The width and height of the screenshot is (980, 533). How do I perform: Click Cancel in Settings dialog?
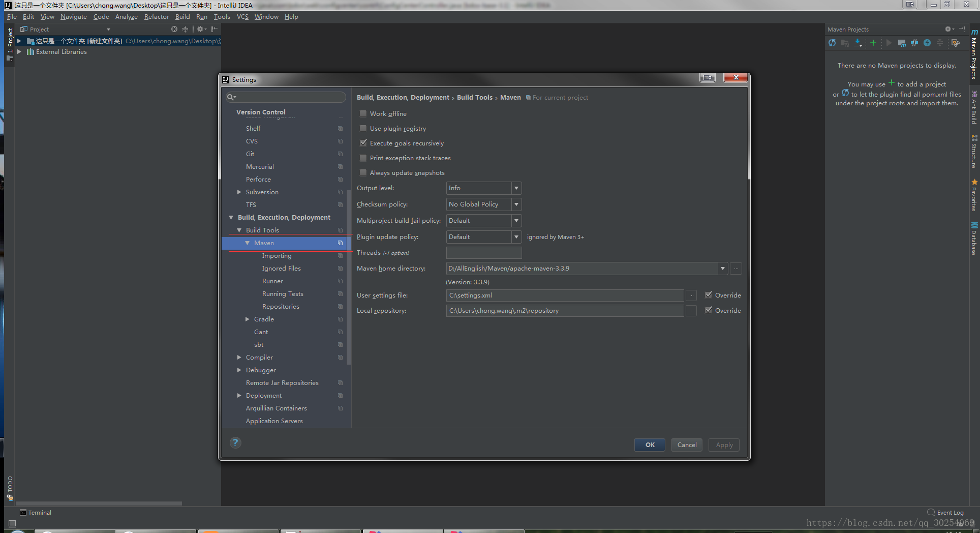pos(687,445)
